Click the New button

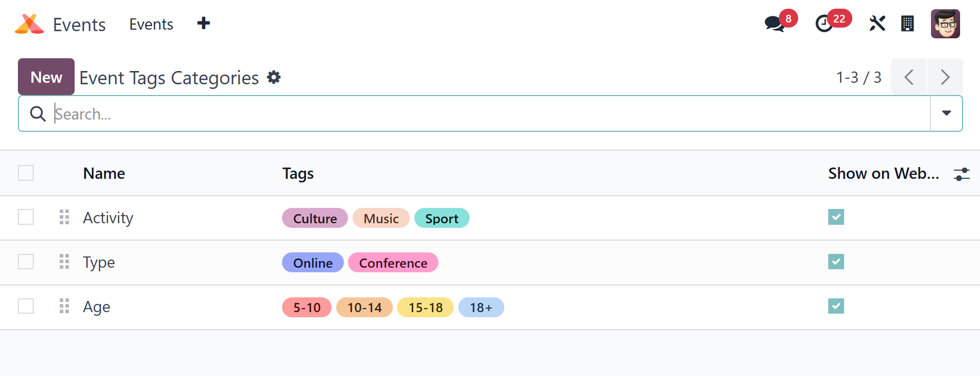(46, 77)
